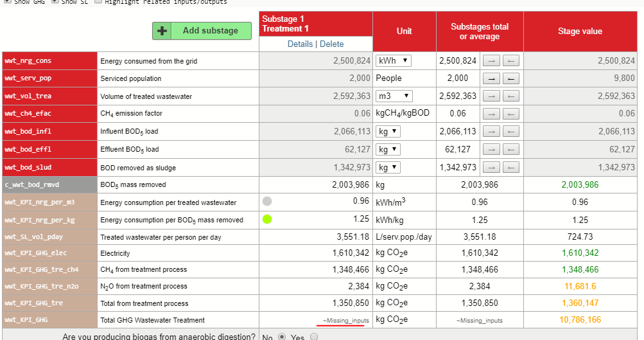Open m3 unit dropdown for treated wastewater volume
Screen dimensions: 644x340
(394, 96)
